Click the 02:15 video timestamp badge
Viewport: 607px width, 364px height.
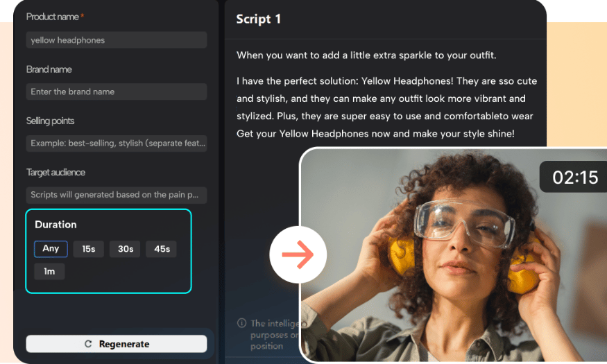pyautogui.click(x=574, y=177)
